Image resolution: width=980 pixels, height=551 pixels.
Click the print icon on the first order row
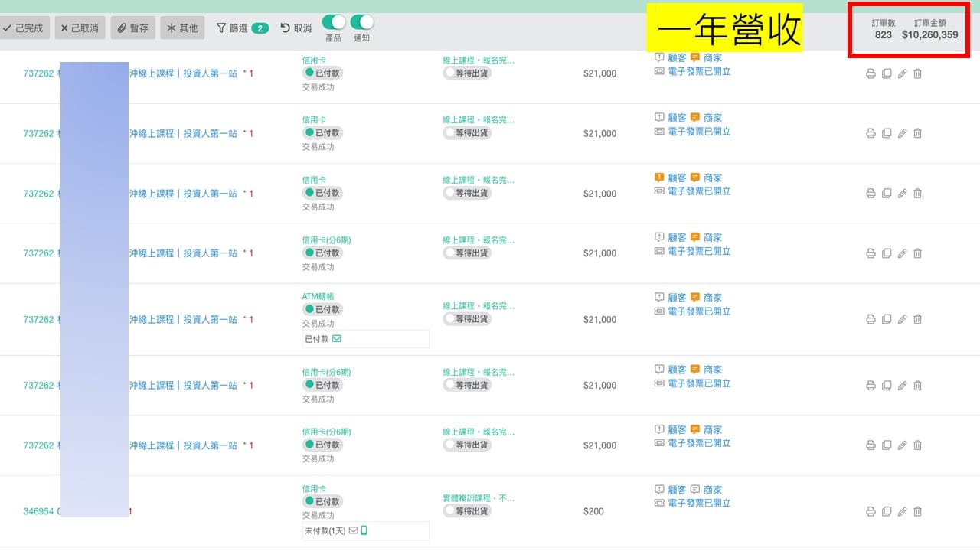pyautogui.click(x=871, y=73)
